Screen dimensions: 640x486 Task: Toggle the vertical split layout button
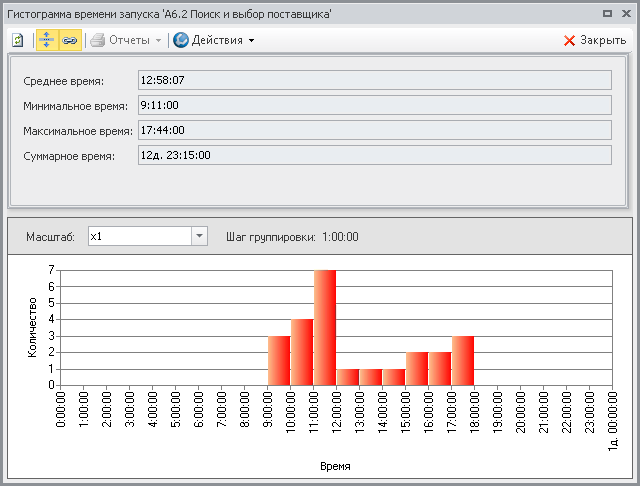(47, 41)
